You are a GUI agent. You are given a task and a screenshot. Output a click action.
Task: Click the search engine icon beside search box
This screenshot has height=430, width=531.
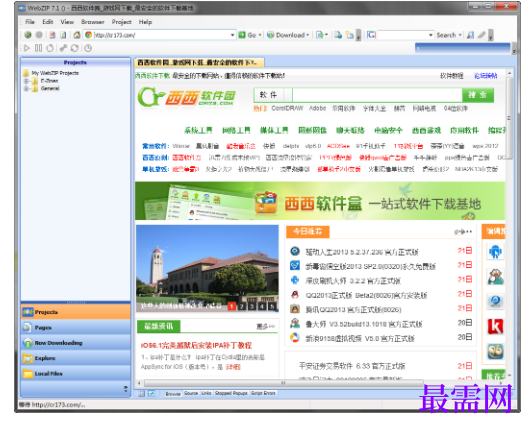[x=371, y=35]
